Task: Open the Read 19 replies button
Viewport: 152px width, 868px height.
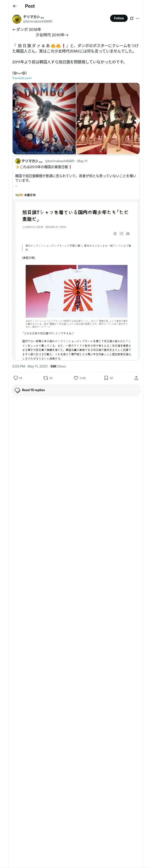Action: (76, 390)
